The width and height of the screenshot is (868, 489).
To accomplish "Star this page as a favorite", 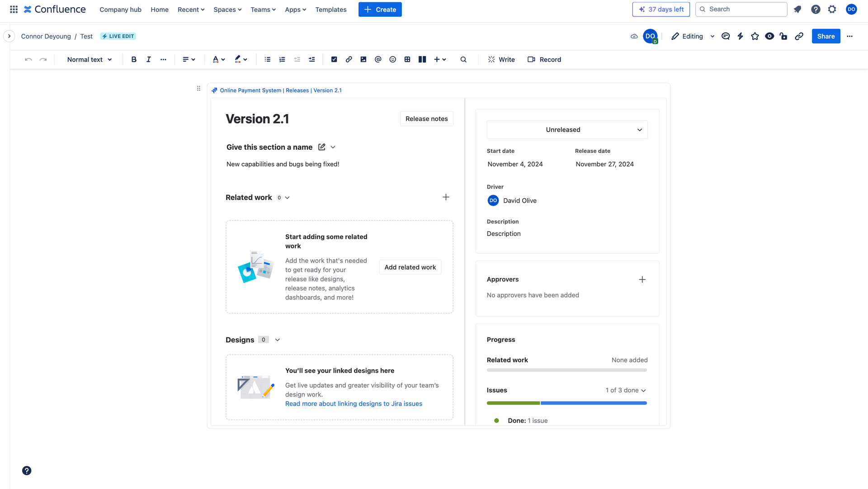I will 755,36.
